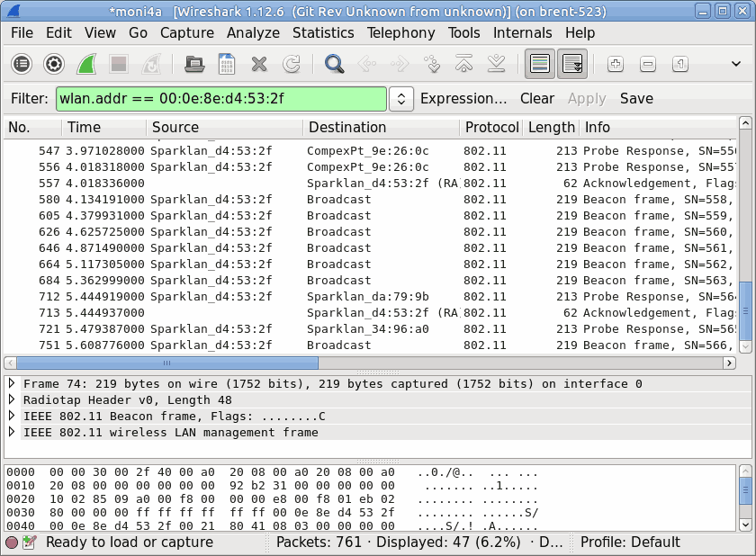The width and height of the screenshot is (756, 556).
Task: Click the restart capture icon
Action: click(151, 64)
